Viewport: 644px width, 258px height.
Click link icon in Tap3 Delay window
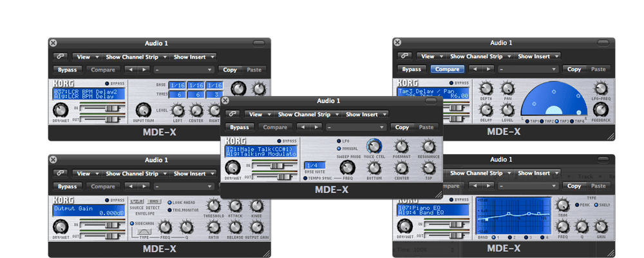[x=404, y=56]
